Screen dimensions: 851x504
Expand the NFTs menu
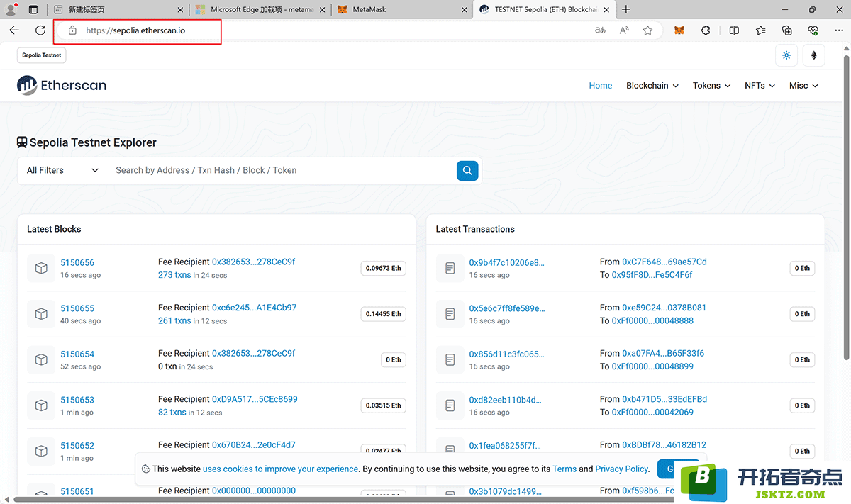[760, 86]
